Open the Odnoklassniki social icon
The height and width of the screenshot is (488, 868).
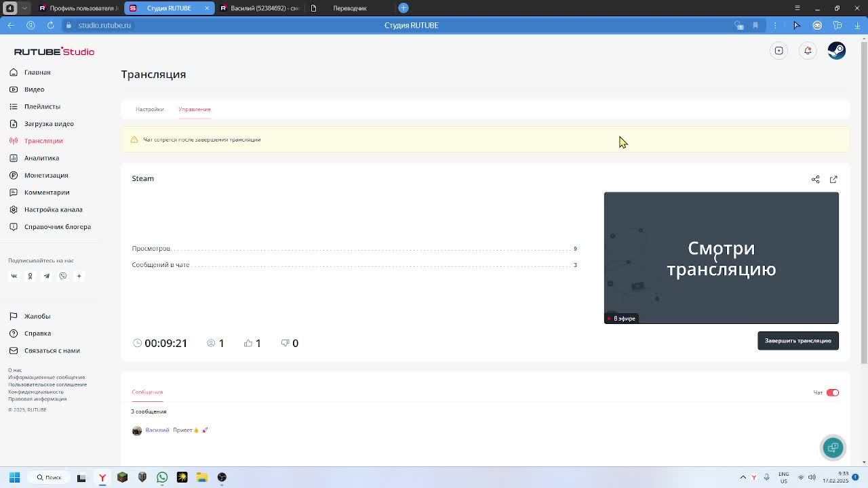click(30, 276)
